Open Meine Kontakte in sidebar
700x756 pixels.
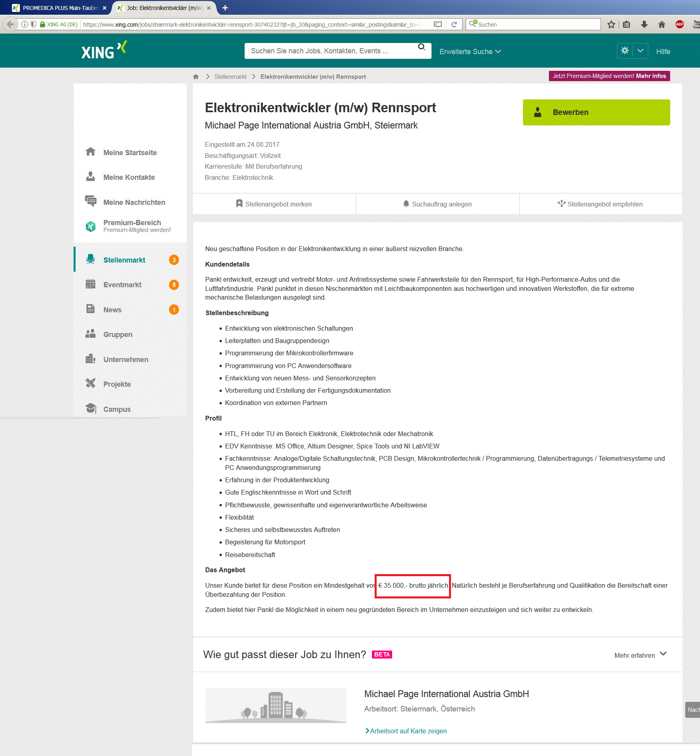click(x=129, y=177)
